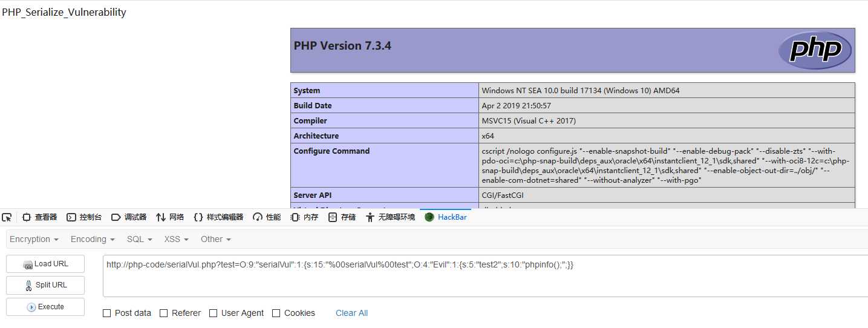868x328 pixels.
Task: Click the PHP logo image
Action: tap(815, 50)
